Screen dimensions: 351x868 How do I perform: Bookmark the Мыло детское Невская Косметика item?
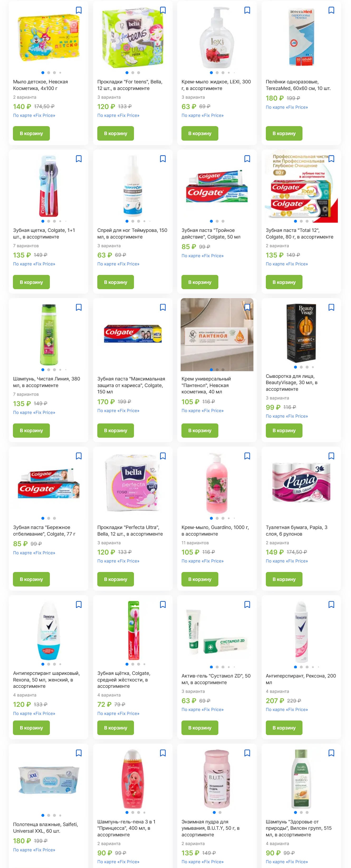pos(79,10)
